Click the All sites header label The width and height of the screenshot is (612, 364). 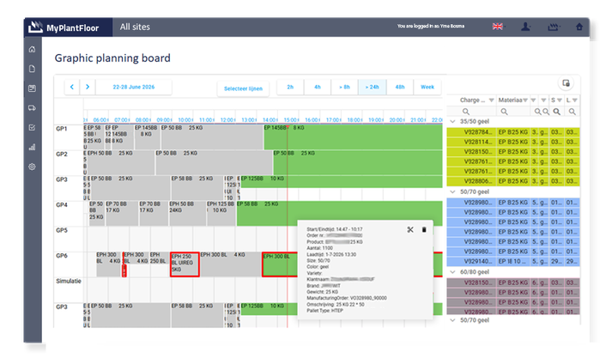[x=135, y=27]
